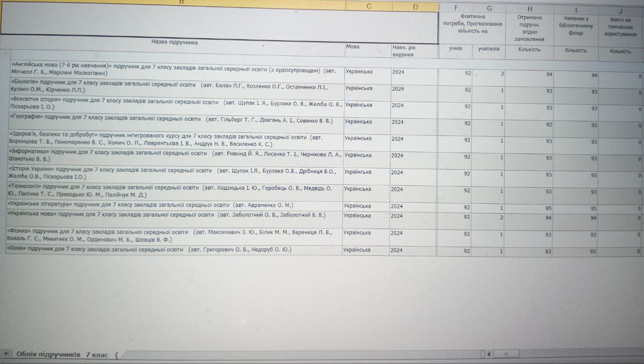
Task: Select column H header
Action: click(530, 9)
